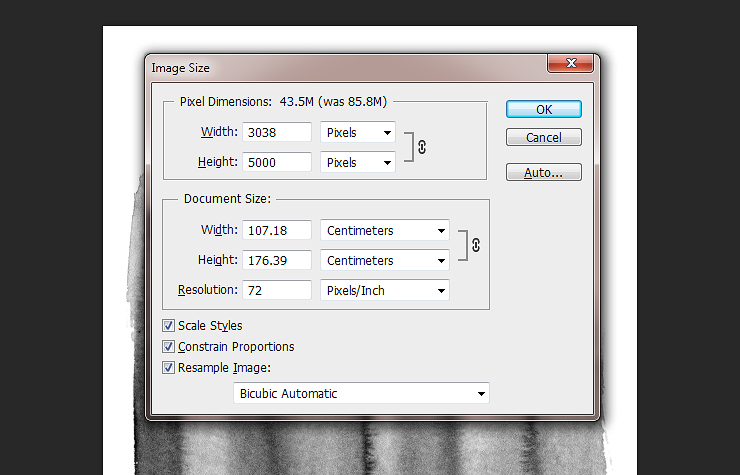Viewport: 740px width, 475px height.
Task: Open the pixel Width units dropdown
Action: pos(358,132)
